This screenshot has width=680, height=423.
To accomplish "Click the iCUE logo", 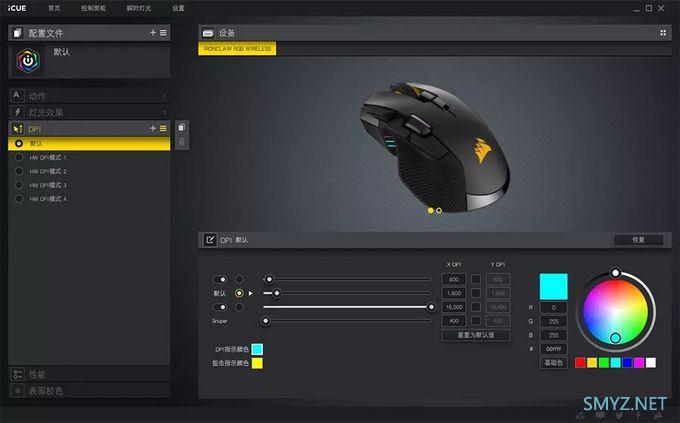I will click(17, 8).
